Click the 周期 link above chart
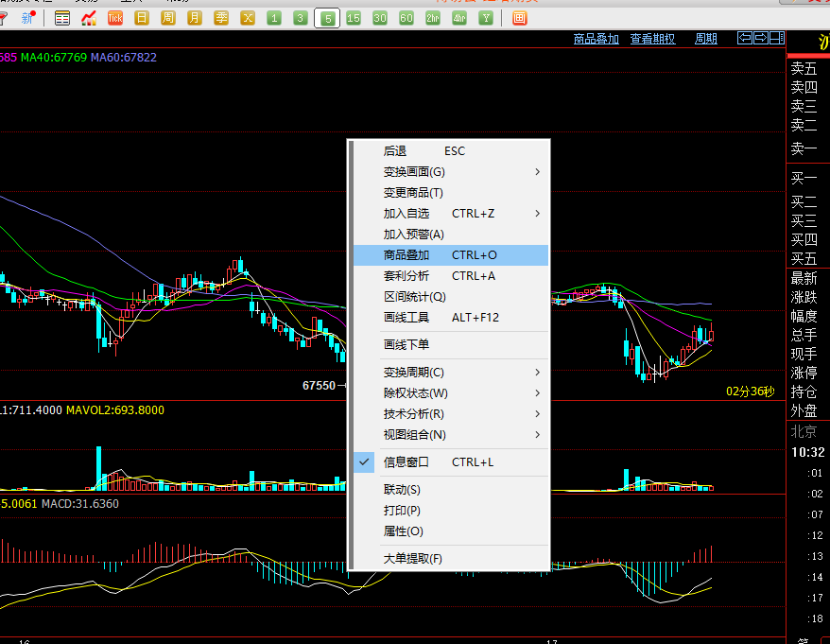This screenshot has width=830, height=644. 706,39
